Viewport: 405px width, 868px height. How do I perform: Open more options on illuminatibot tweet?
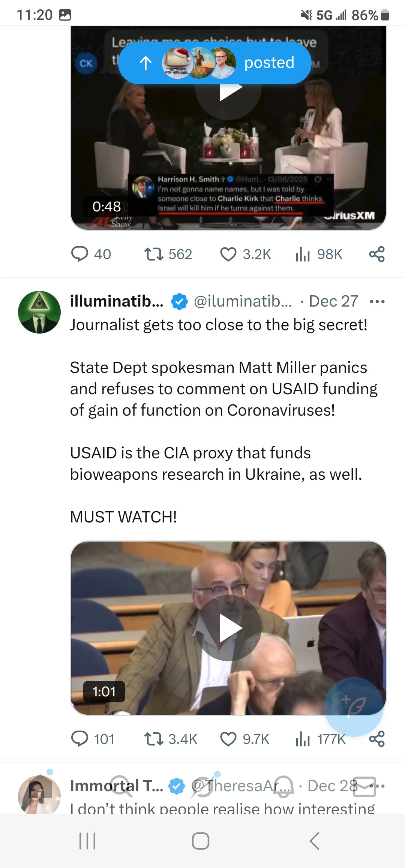pos(377,301)
